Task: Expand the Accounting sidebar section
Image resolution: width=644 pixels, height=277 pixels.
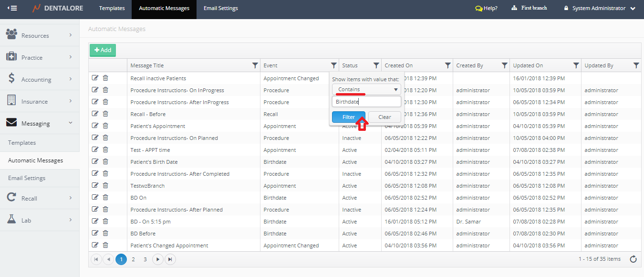Action: [x=39, y=79]
